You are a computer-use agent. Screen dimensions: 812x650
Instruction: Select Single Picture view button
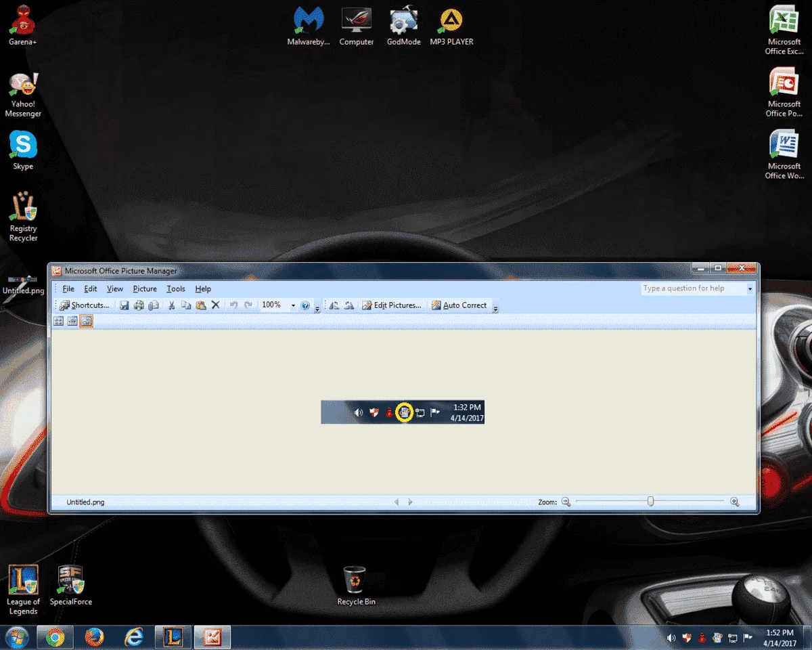tap(86, 321)
